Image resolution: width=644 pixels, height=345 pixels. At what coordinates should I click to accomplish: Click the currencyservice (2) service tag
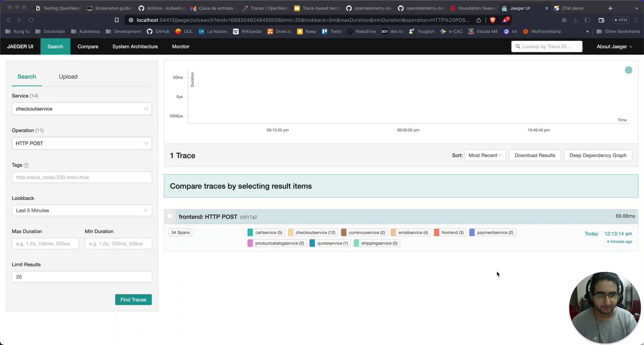coord(364,232)
